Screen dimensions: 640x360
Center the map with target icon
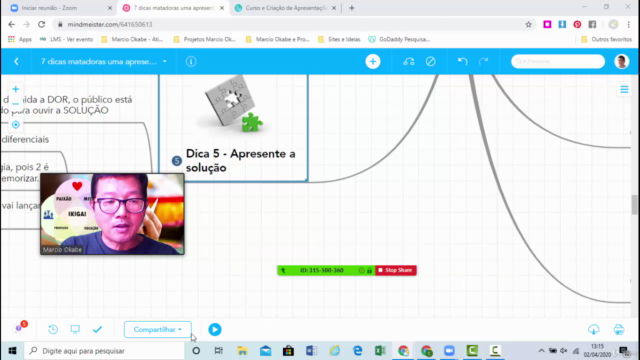[16, 124]
